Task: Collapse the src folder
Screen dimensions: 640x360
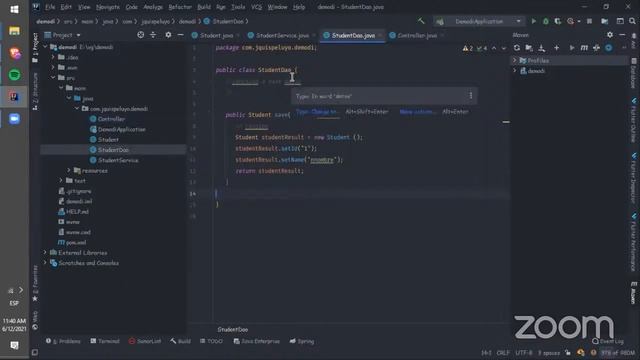Action: point(53,78)
